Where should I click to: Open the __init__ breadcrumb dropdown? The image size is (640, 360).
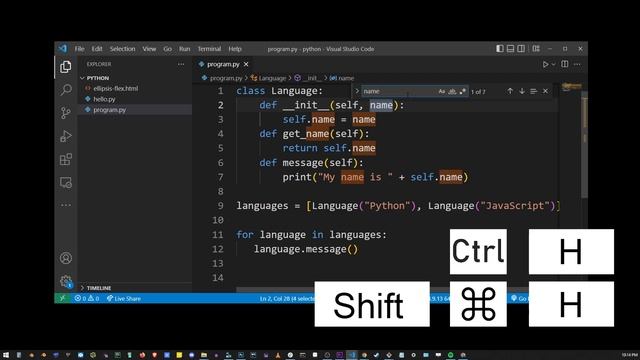pyautogui.click(x=308, y=78)
